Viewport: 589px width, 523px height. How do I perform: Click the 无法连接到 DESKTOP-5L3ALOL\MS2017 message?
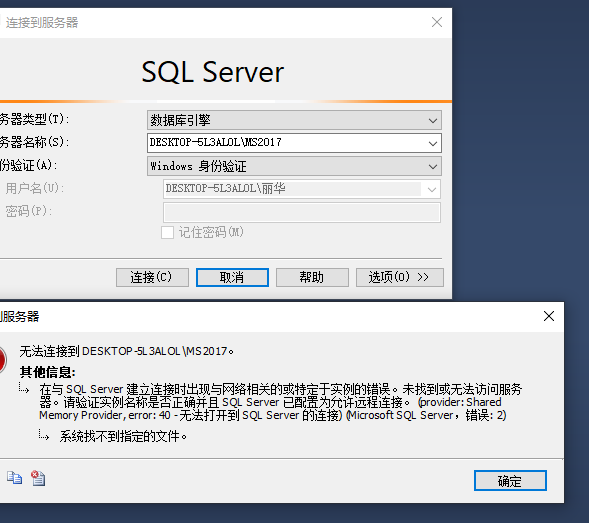pyautogui.click(x=127, y=351)
